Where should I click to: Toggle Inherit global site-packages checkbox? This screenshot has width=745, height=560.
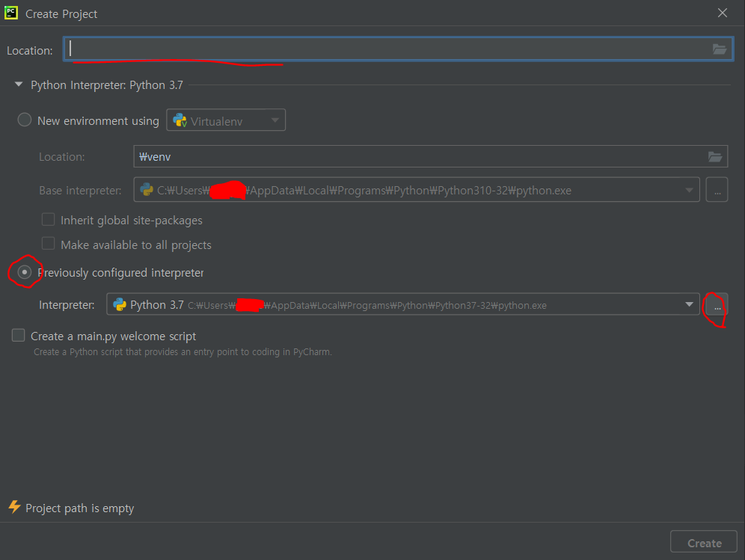point(48,220)
